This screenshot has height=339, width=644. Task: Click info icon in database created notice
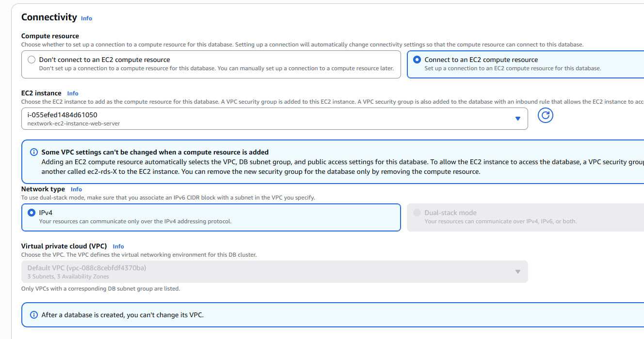coord(34,315)
